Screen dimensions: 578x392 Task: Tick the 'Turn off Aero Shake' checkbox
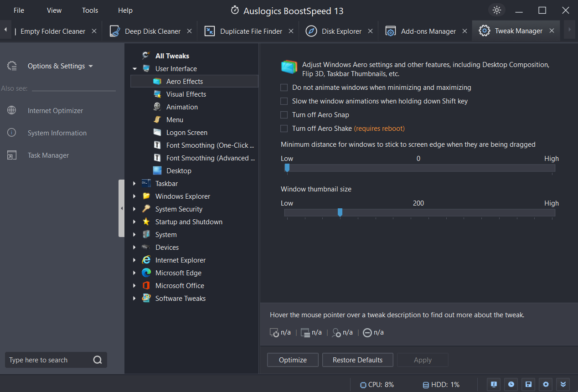[x=284, y=129]
